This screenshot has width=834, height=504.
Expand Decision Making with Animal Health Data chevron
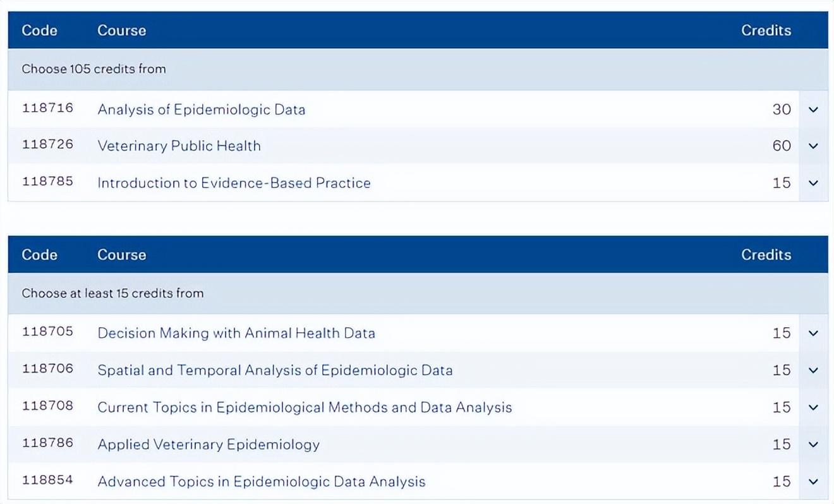pos(813,333)
